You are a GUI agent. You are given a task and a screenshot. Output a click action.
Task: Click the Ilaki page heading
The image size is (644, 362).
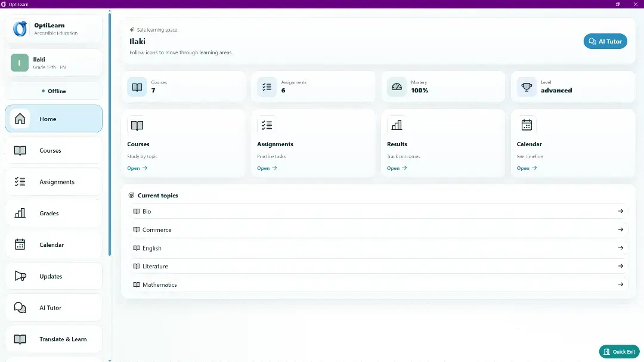137,41
